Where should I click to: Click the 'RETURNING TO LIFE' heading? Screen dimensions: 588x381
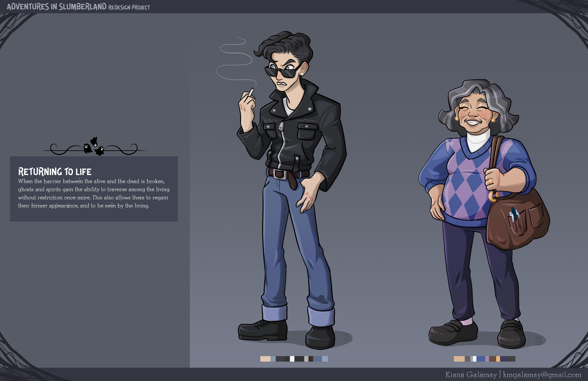pyautogui.click(x=55, y=171)
